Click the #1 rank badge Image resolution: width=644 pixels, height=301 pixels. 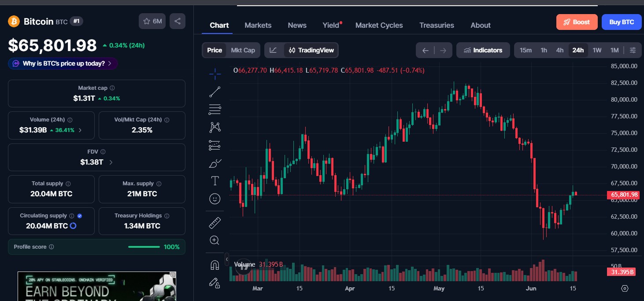(76, 21)
